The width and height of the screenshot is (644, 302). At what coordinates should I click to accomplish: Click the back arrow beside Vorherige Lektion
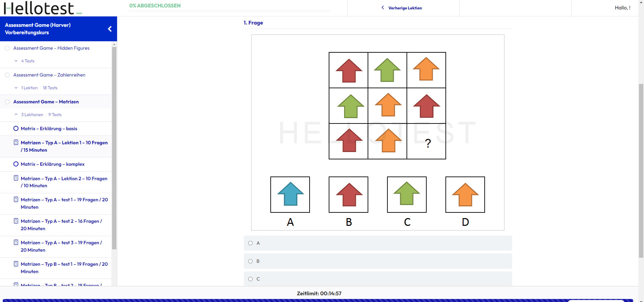(x=383, y=8)
